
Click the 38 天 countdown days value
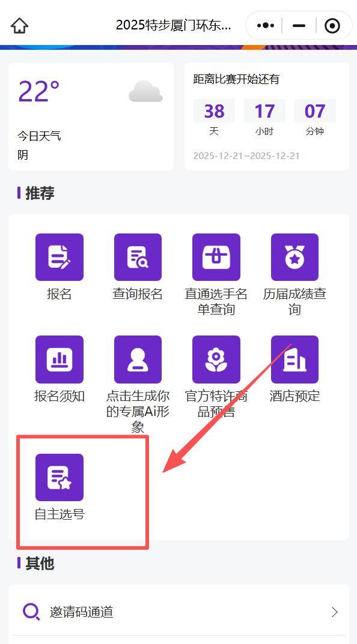click(x=214, y=111)
